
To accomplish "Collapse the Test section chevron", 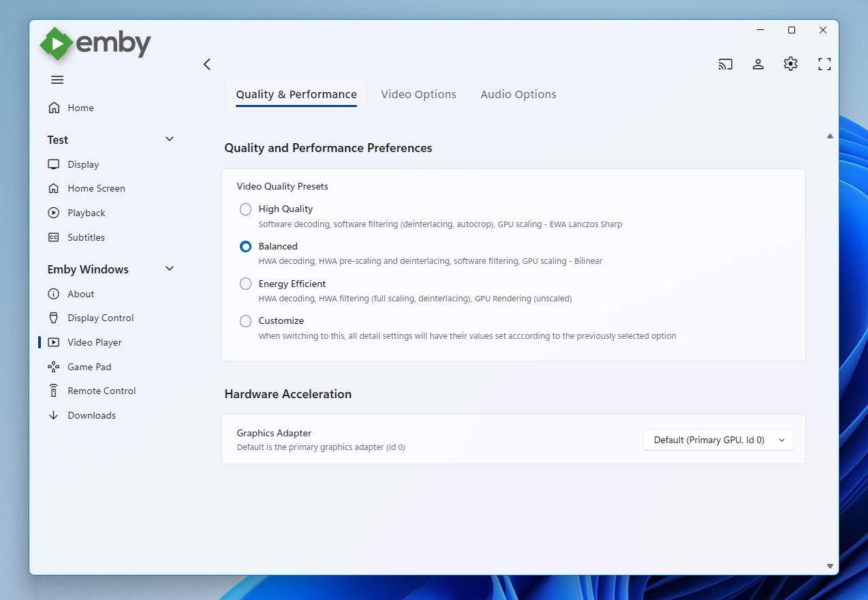I will (x=170, y=139).
